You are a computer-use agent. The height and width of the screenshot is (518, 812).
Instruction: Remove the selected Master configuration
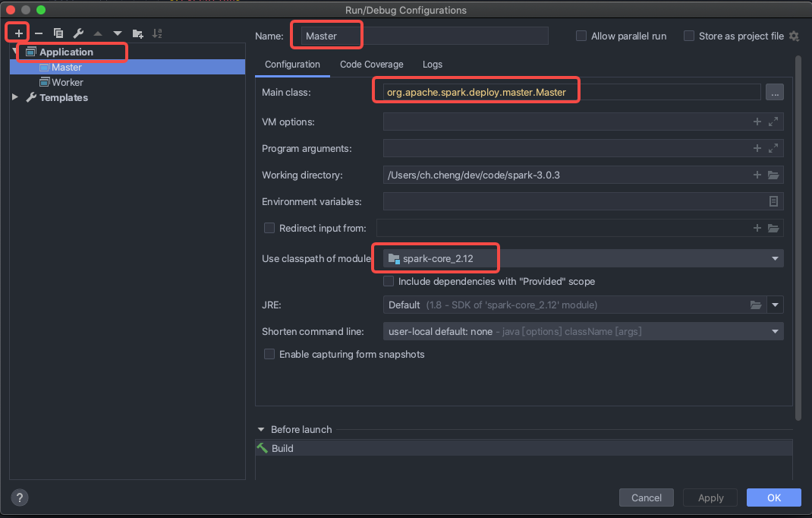pos(38,33)
